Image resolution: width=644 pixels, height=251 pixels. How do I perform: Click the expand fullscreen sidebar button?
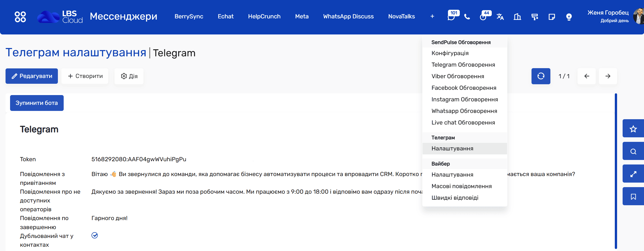coord(633,174)
